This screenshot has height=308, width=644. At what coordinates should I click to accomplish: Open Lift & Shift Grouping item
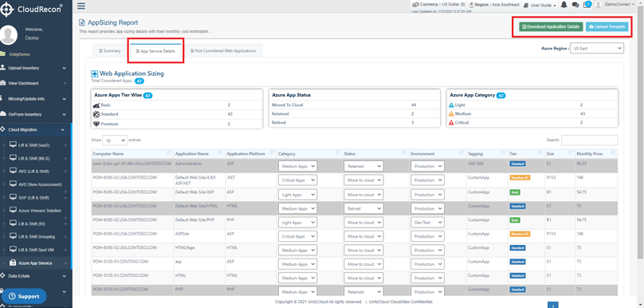(x=37, y=237)
